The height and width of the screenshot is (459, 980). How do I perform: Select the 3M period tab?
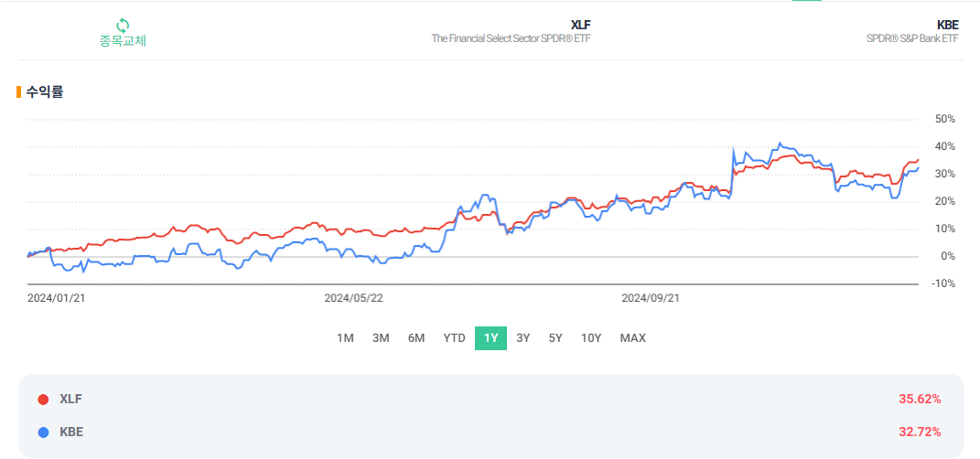[381, 338]
